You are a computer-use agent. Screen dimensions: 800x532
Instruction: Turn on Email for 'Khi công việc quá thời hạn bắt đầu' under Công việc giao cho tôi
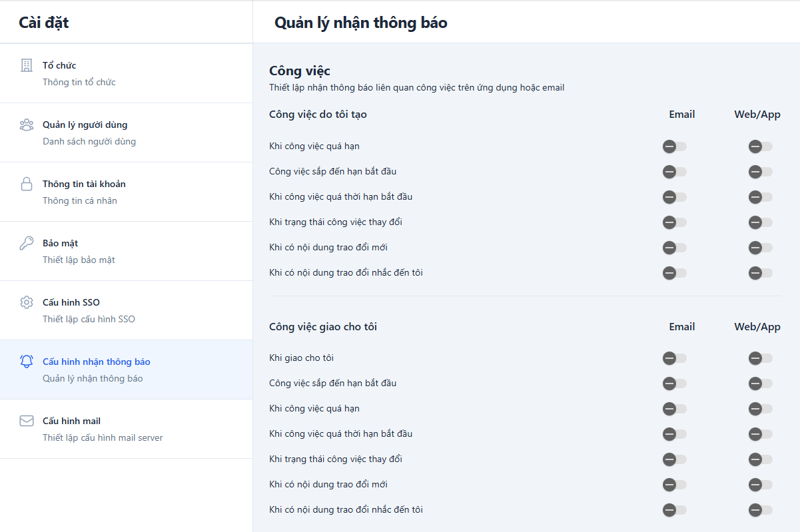tap(674, 434)
